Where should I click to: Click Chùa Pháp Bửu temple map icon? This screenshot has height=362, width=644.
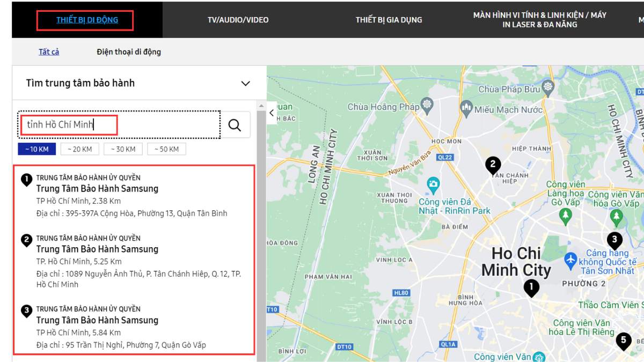(x=547, y=87)
